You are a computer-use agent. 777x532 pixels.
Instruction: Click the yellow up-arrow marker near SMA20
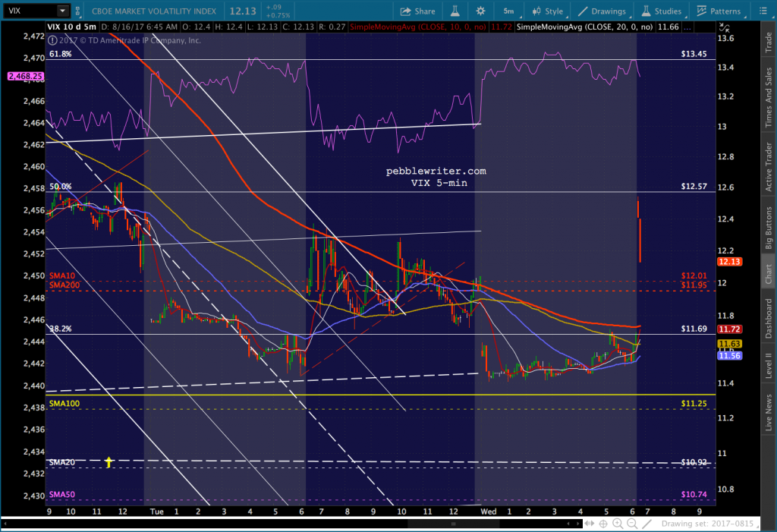(109, 462)
